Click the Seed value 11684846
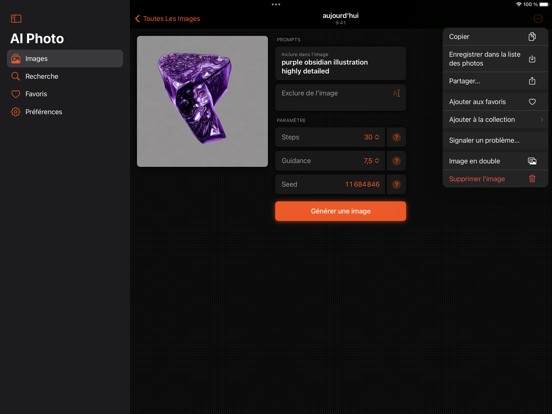 (x=362, y=184)
